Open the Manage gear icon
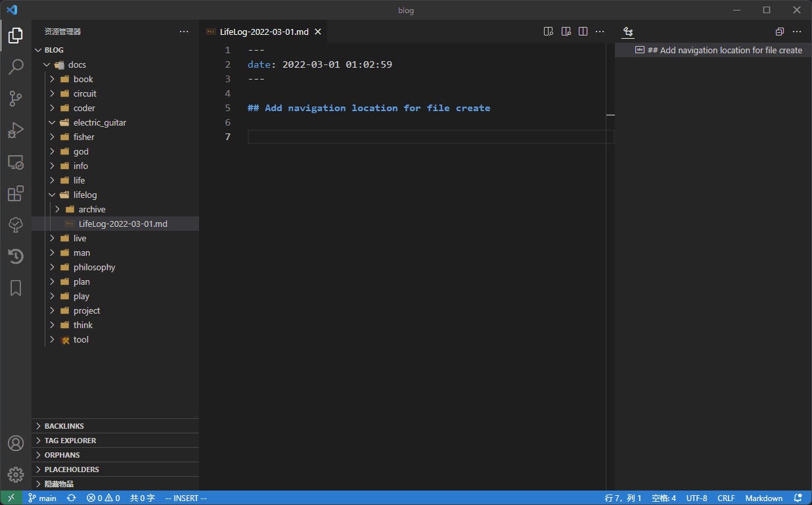812x505 pixels. [16, 475]
